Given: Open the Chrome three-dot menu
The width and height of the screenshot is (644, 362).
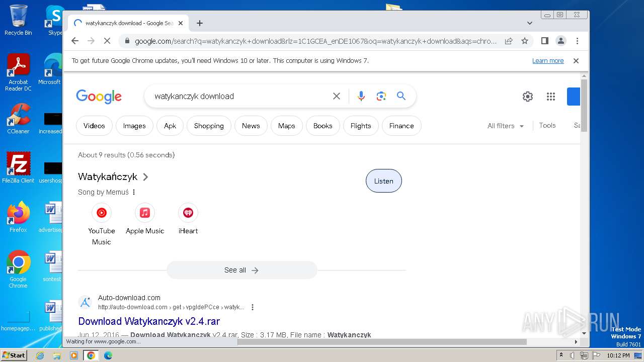Looking at the screenshot, I should click(x=577, y=41).
